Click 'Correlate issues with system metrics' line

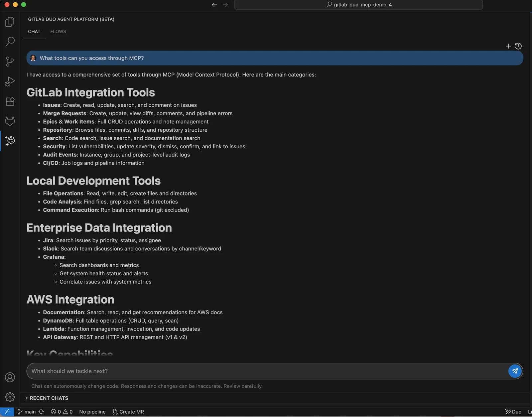click(105, 282)
